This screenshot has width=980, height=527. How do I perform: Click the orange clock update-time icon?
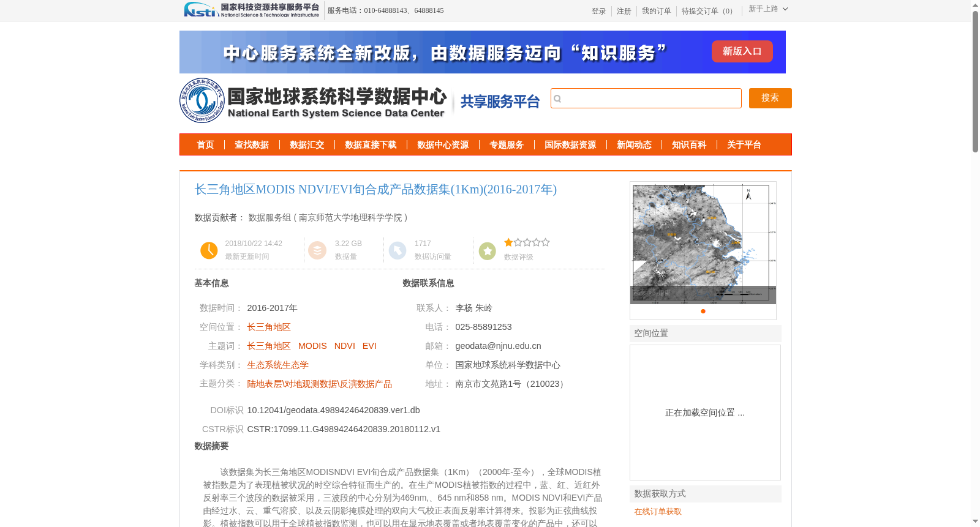point(209,250)
